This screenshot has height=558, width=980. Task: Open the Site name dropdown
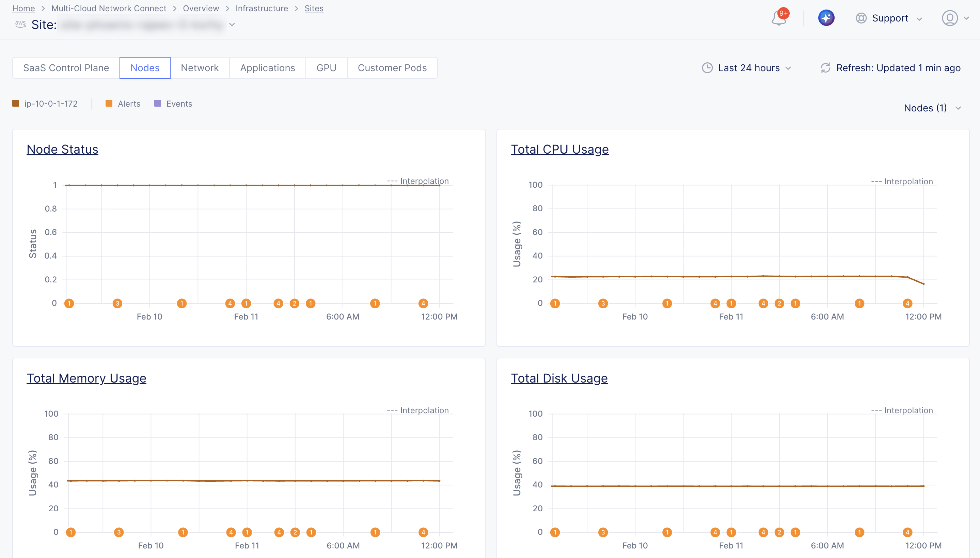(232, 24)
